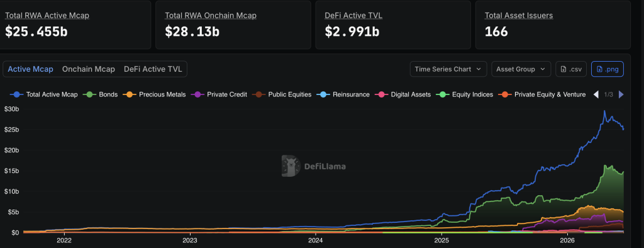Click the Total Asset Issuers label
The height and width of the screenshot is (248, 644).
point(519,16)
